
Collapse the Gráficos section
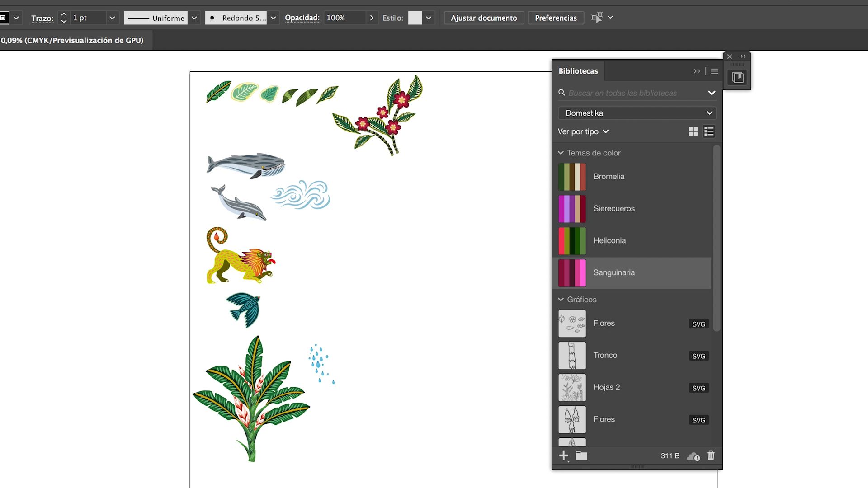pos(561,300)
